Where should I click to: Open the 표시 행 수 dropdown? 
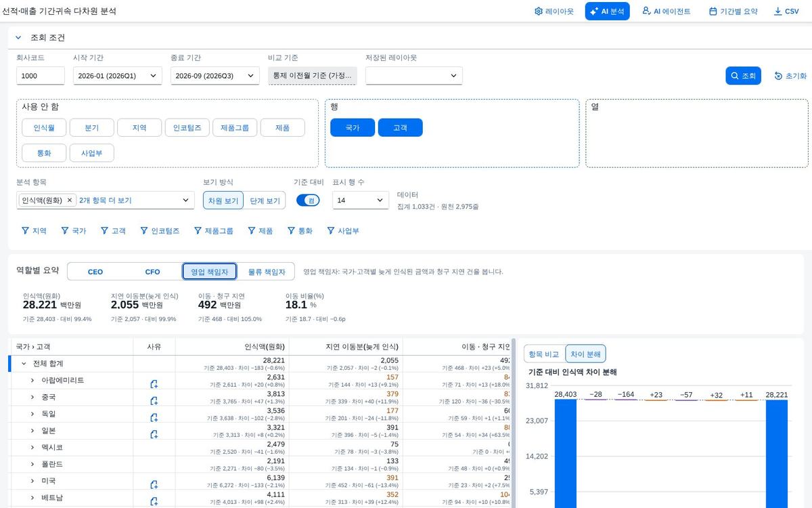pyautogui.click(x=361, y=200)
